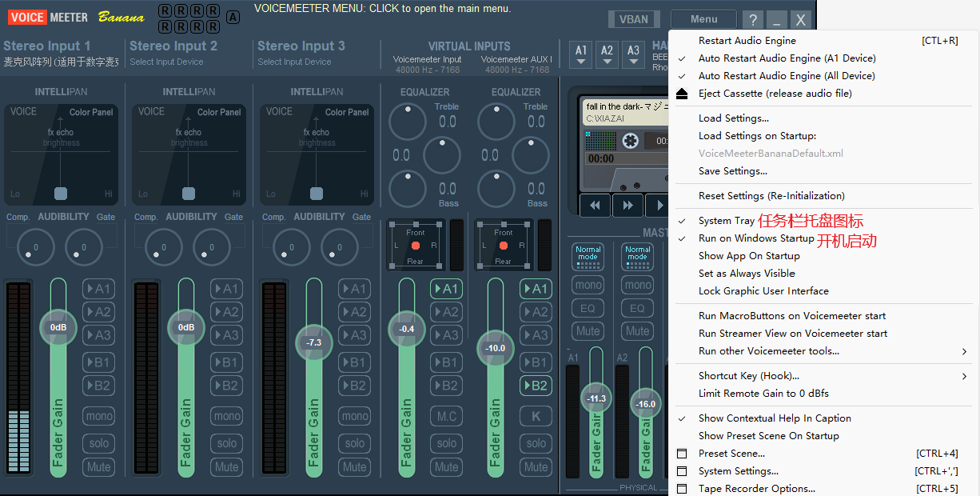Toggle B1 bus on Stereo Input 2

227,362
